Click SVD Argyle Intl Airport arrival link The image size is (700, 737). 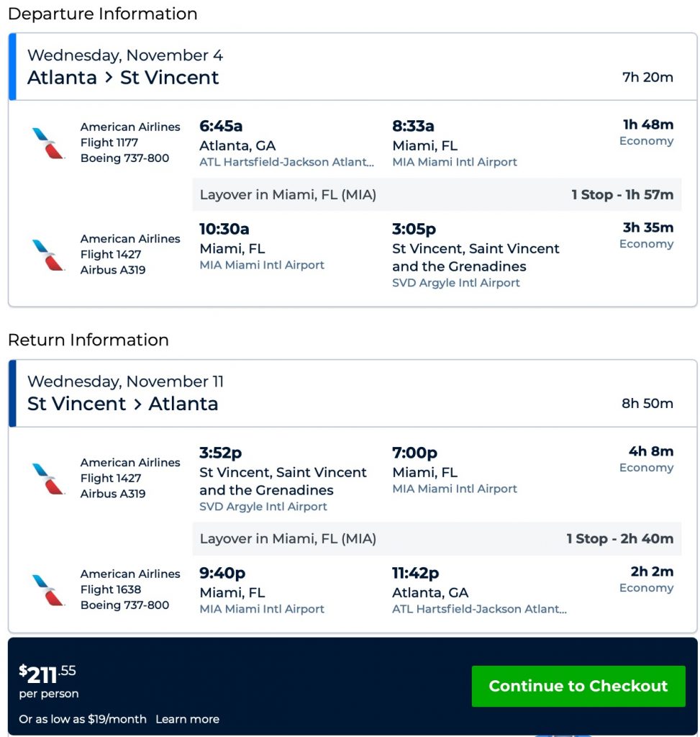[455, 283]
